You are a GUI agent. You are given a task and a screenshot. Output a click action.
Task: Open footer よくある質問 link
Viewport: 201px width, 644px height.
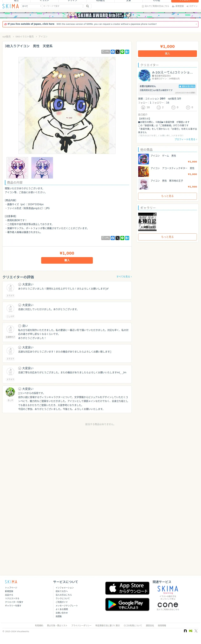pos(62,609)
